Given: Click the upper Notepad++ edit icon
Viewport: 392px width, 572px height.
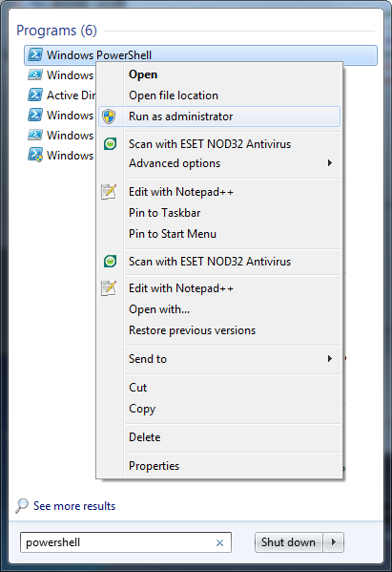Looking at the screenshot, I should (109, 192).
